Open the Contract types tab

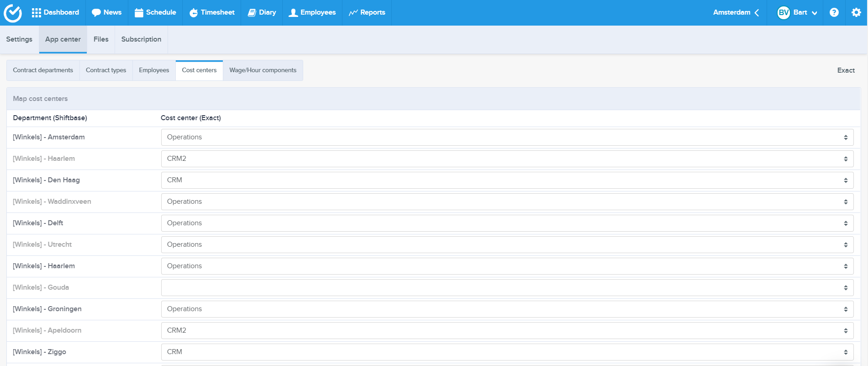[106, 70]
